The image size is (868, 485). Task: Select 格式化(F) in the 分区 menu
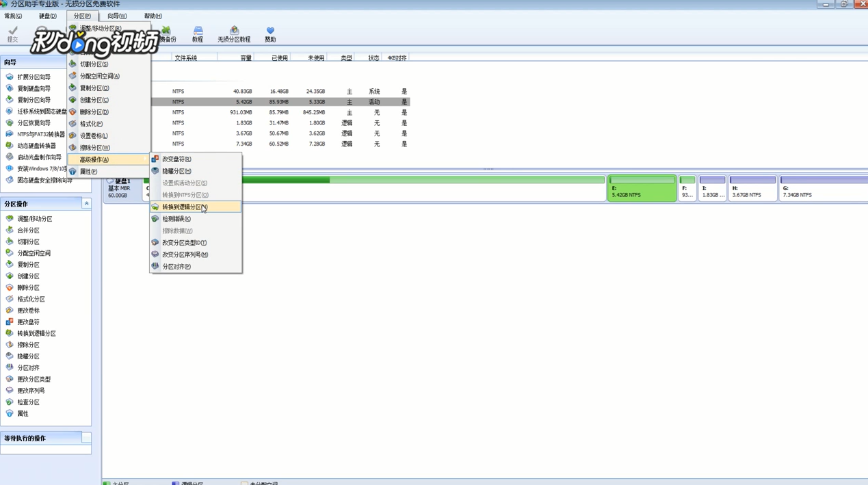click(x=109, y=124)
